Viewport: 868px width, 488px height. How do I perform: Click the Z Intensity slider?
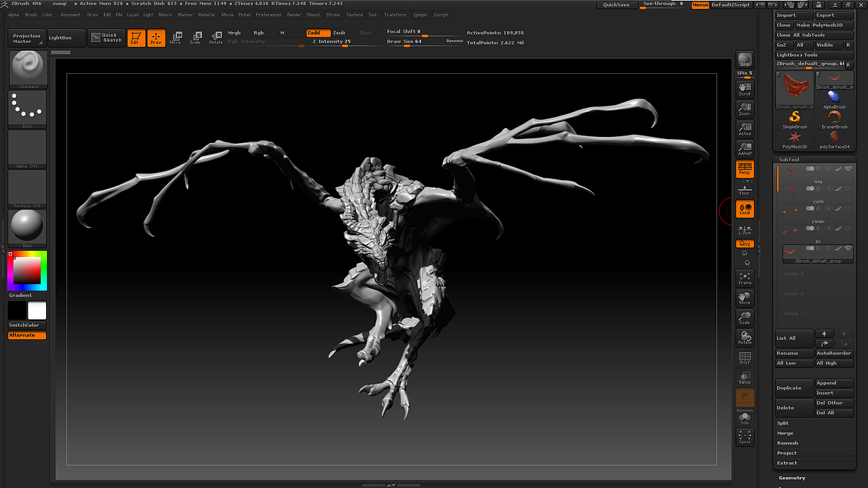(332, 41)
